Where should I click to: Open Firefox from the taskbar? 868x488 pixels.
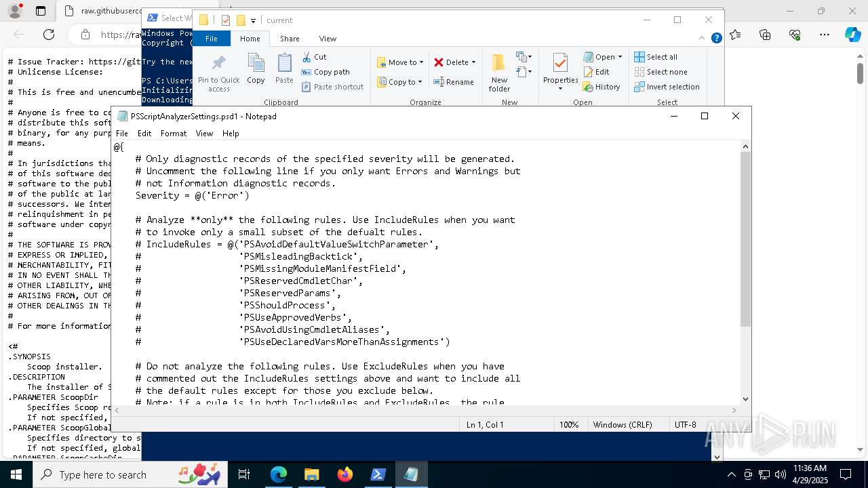[345, 474]
